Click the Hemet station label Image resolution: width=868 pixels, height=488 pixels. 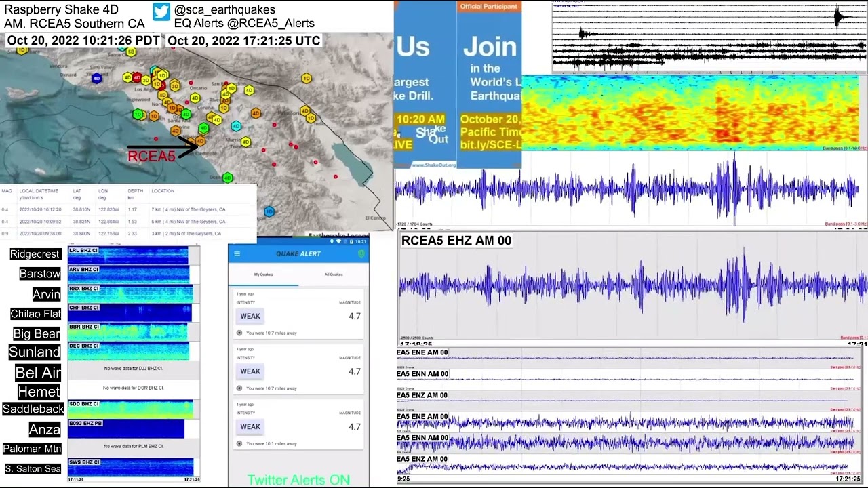pos(39,392)
